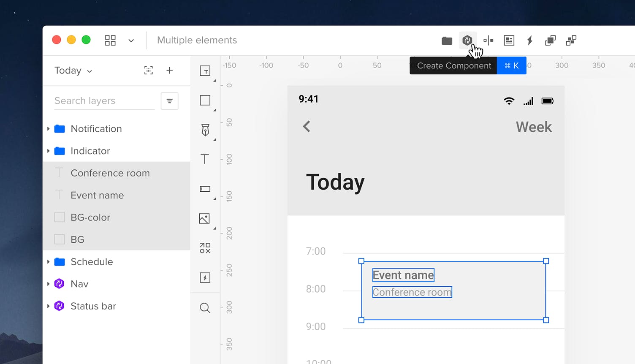Toggle the layer filter beside the search field

(x=169, y=101)
